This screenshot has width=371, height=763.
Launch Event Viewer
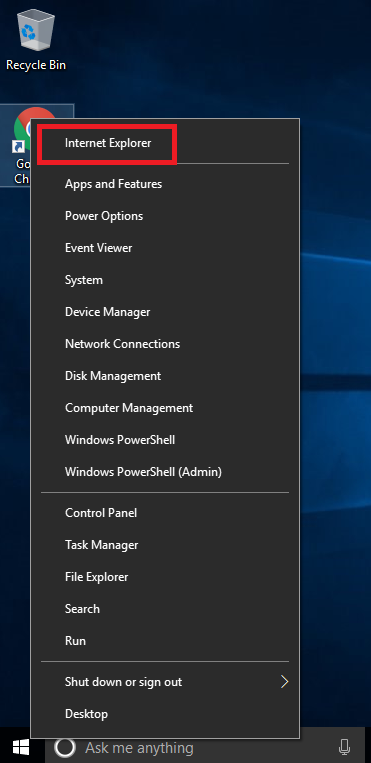point(165,248)
